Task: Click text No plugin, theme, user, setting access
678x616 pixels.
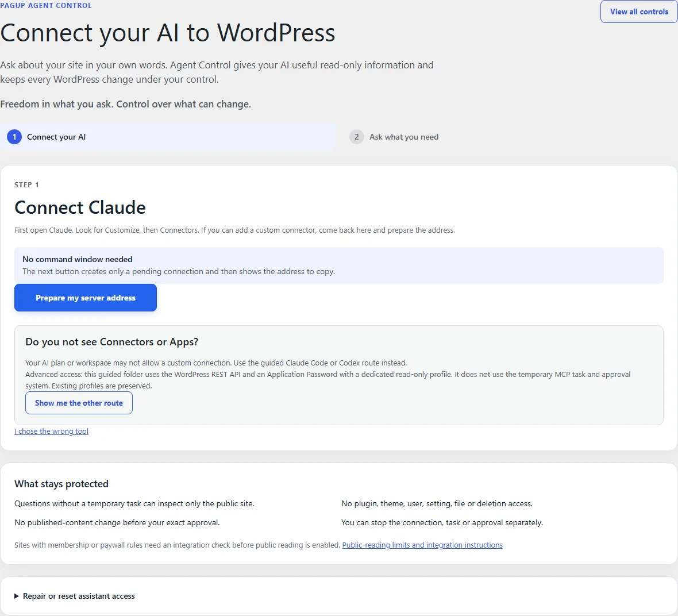Action: coord(437,503)
